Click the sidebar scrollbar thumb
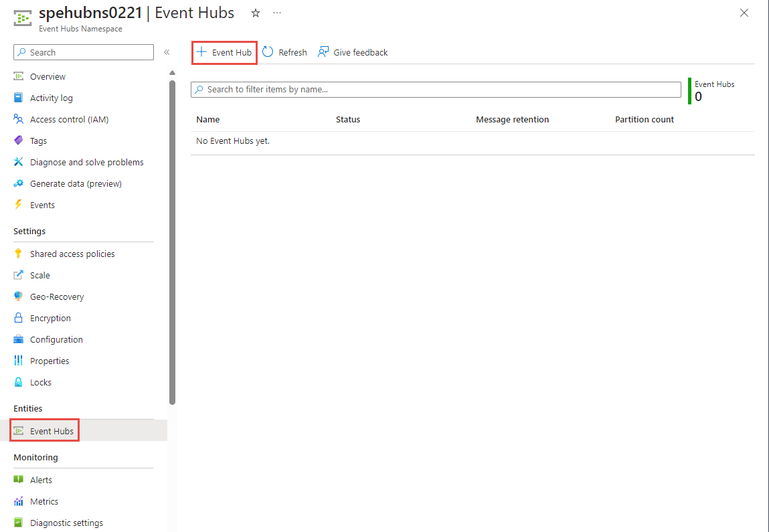Image resolution: width=769 pixels, height=532 pixels. (x=172, y=242)
